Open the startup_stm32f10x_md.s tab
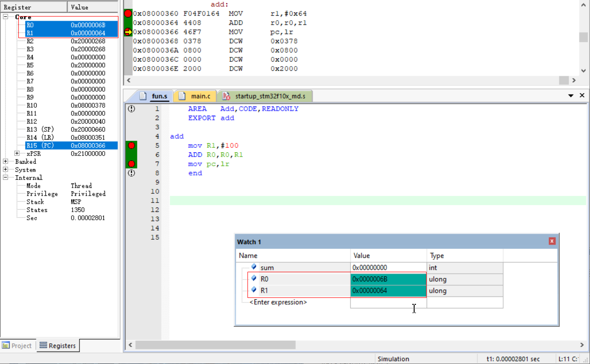Screen dimensions: 590x364 (264, 96)
